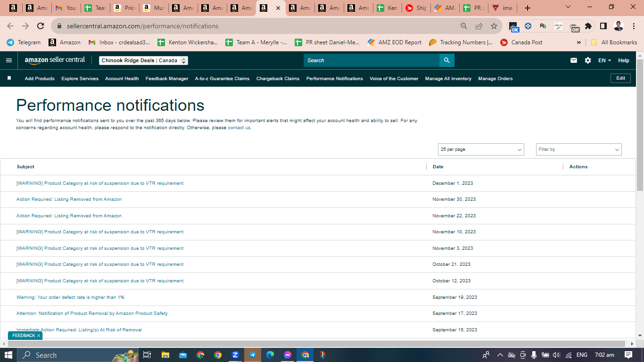Screen dimensions: 644x362
Task: Click the Windows taskbar Search box
Action: pyautogui.click(x=78, y=355)
